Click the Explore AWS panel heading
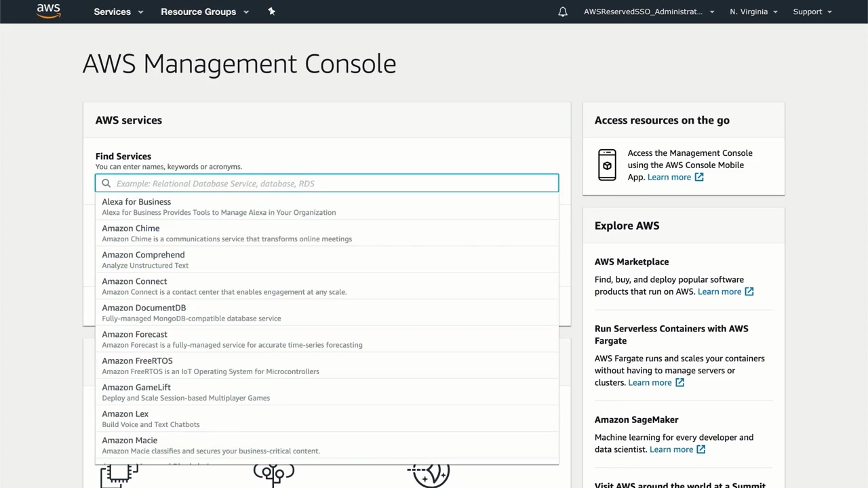 click(x=627, y=226)
